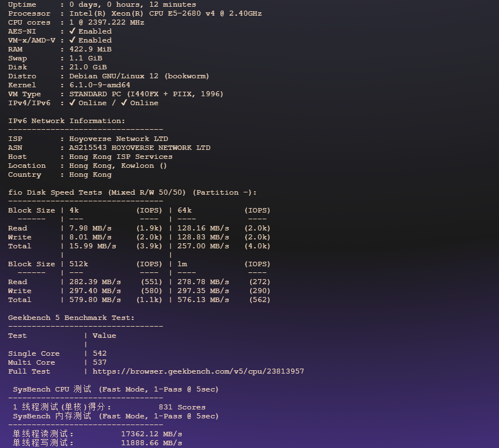Click the IPv6 Online checkmark
Viewport: 499px width, 448px height.
124,103
